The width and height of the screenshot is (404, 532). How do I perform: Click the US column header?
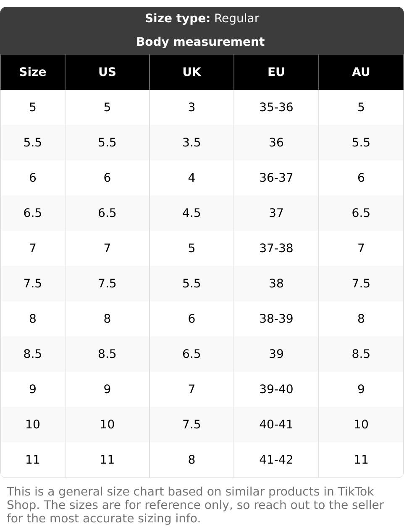click(x=107, y=72)
